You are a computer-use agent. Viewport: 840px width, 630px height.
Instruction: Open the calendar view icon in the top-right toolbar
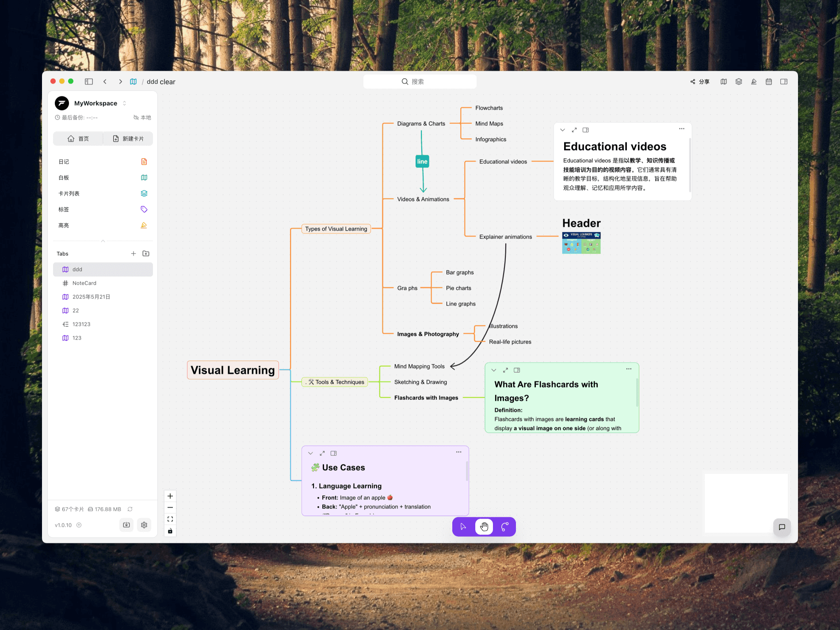coord(769,81)
